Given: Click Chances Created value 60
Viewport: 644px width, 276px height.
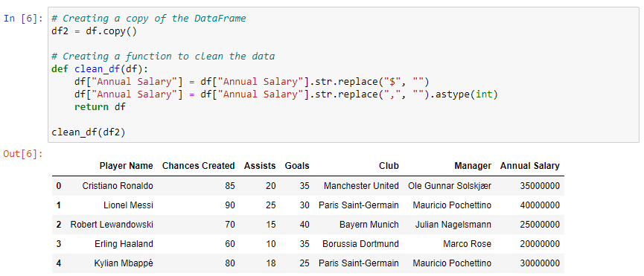Looking at the screenshot, I should coord(230,244).
